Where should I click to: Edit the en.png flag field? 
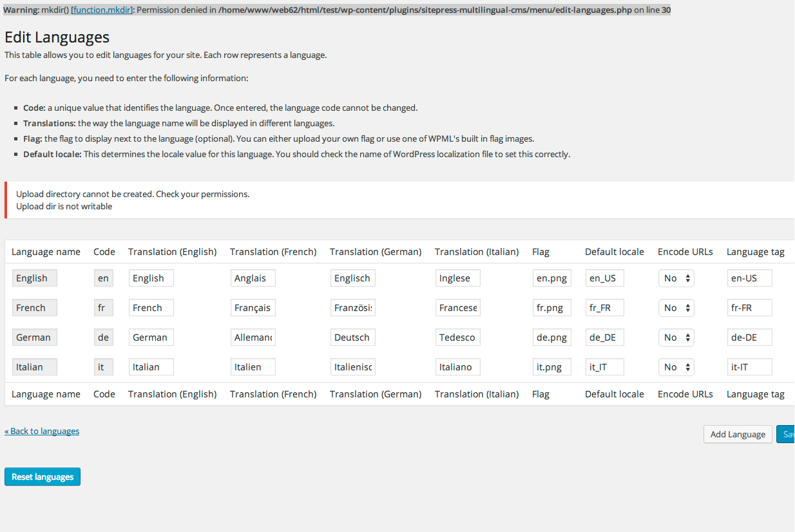tap(551, 278)
